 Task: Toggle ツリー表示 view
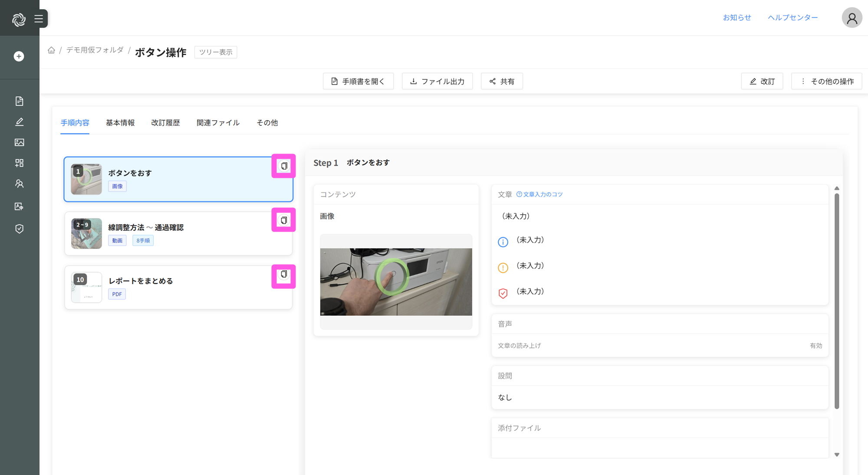click(x=216, y=52)
